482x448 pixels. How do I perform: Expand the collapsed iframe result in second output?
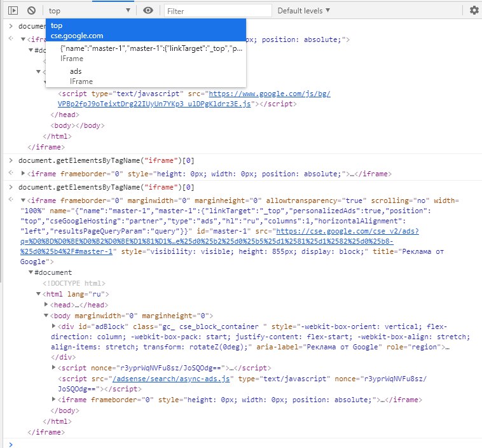[x=23, y=174]
